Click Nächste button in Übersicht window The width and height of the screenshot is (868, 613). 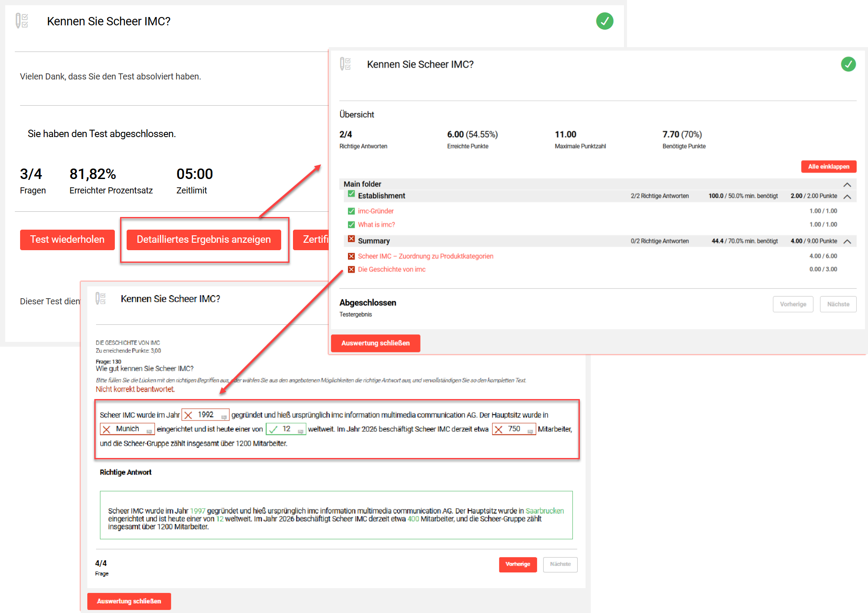[838, 304]
